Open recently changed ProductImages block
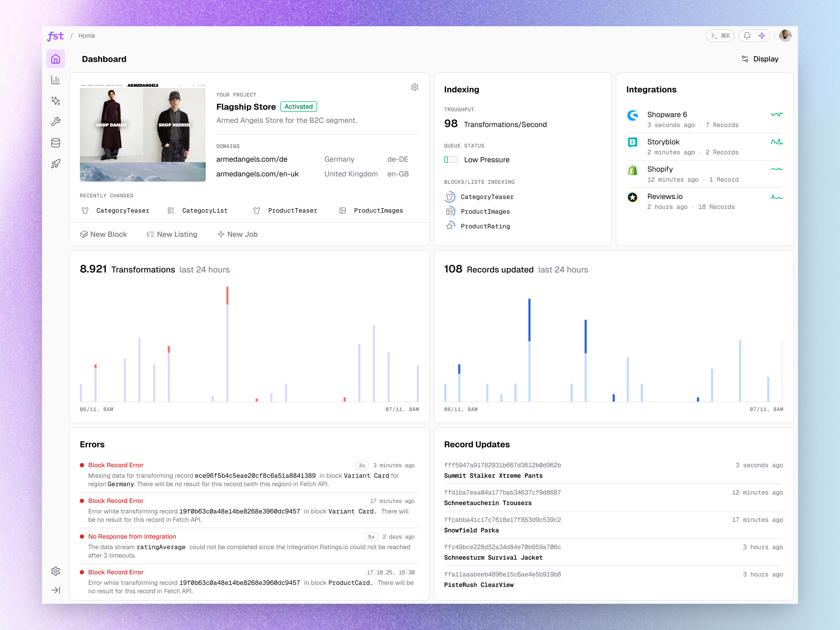The height and width of the screenshot is (630, 840). point(371,210)
